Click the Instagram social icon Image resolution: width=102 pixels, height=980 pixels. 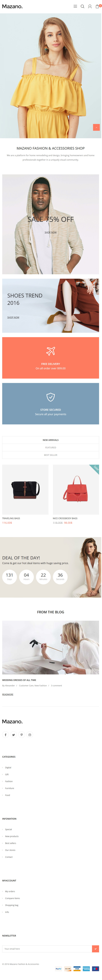coord(30,735)
